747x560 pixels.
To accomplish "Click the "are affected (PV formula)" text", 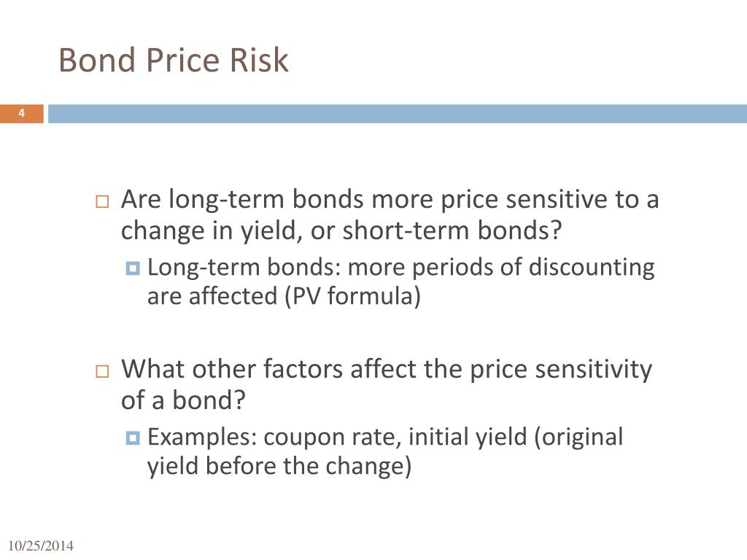I will 284,296.
